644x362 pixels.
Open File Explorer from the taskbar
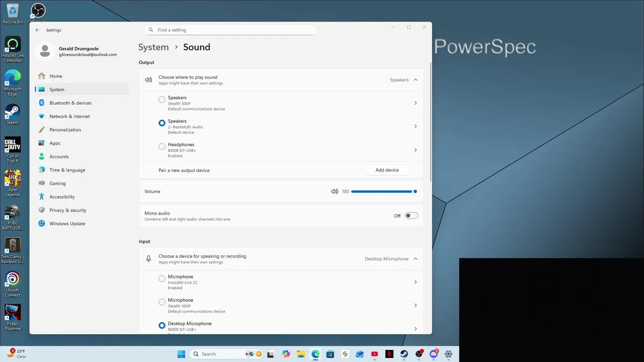[300, 354]
